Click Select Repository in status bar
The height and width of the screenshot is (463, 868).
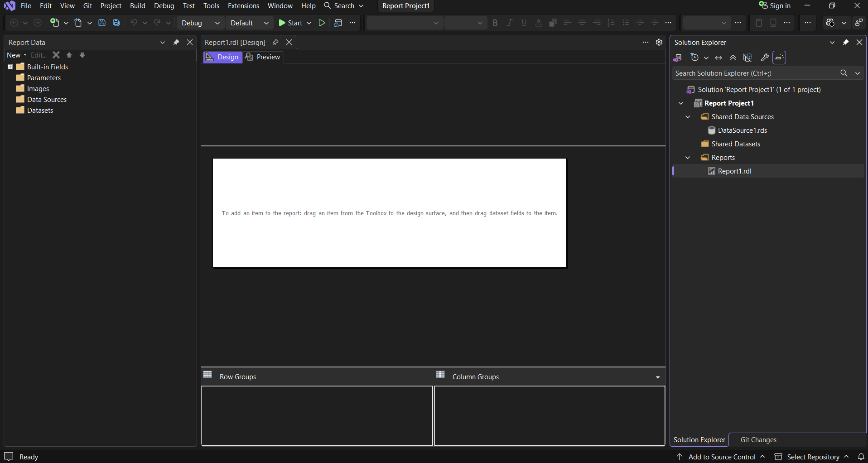click(x=812, y=457)
